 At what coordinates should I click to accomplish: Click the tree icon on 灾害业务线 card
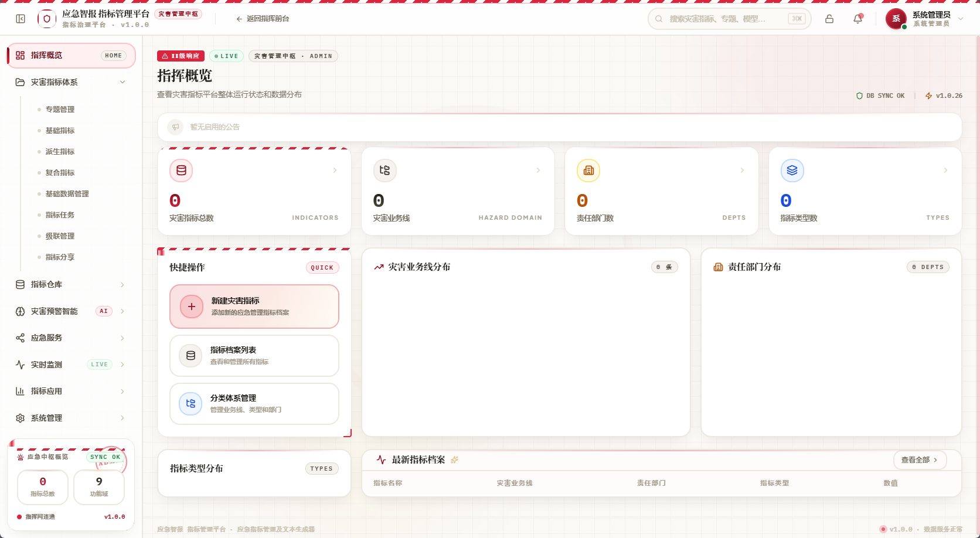(384, 171)
